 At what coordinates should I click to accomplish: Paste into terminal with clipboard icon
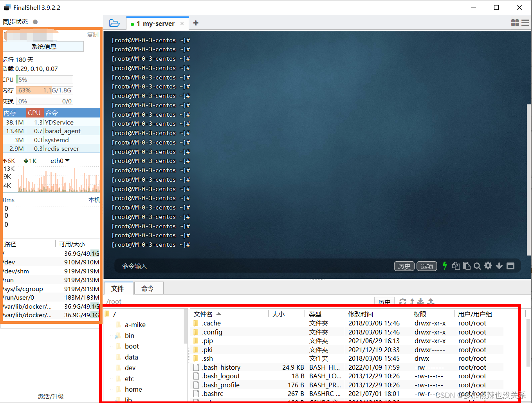point(466,266)
